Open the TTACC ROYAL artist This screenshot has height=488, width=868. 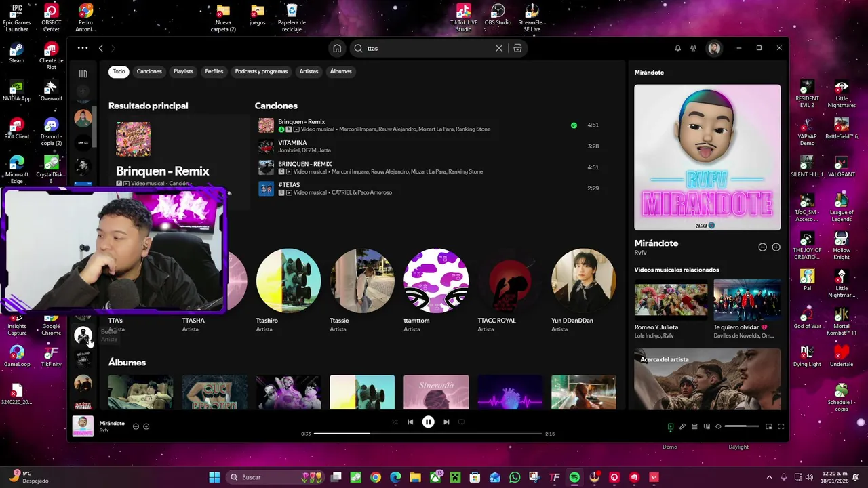pos(510,281)
